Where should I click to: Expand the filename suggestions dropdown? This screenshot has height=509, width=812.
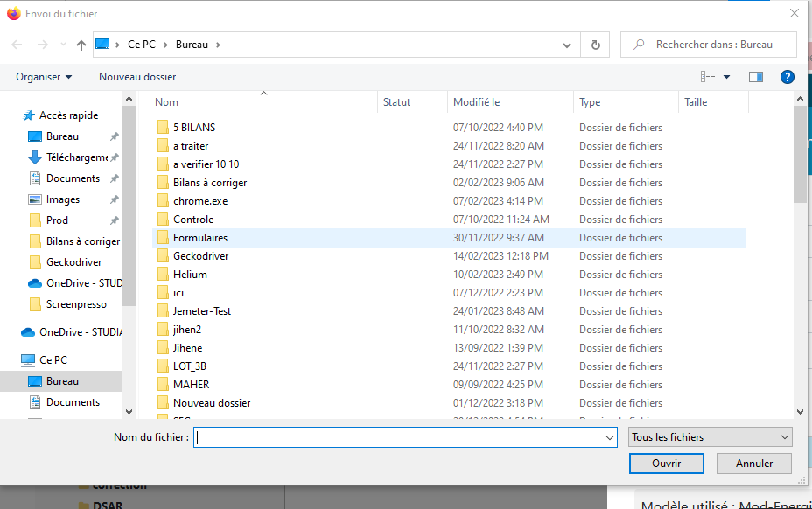[609, 437]
